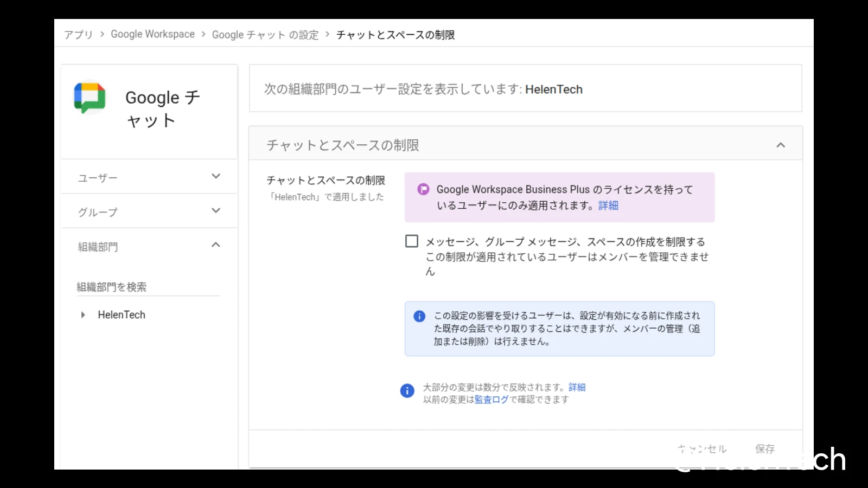
Task: Click the 保存 button
Action: point(765,449)
